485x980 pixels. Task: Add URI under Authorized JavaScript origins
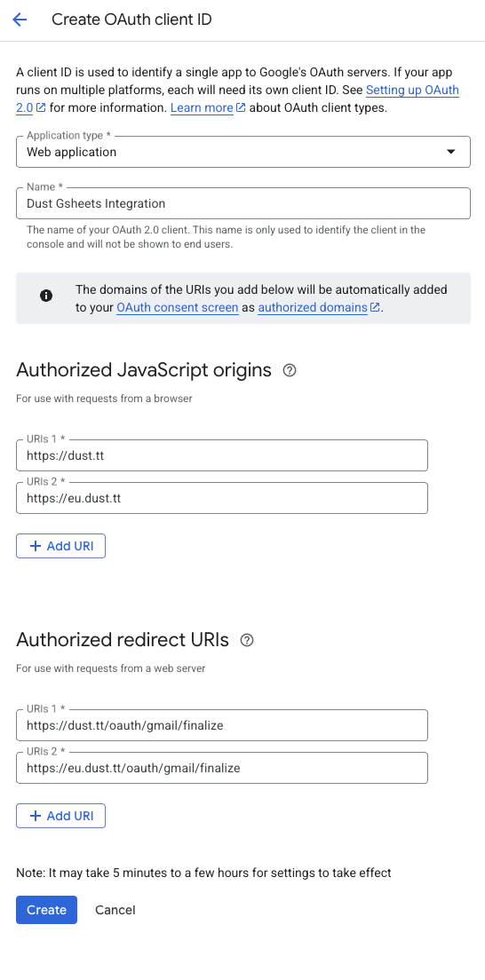click(x=60, y=546)
